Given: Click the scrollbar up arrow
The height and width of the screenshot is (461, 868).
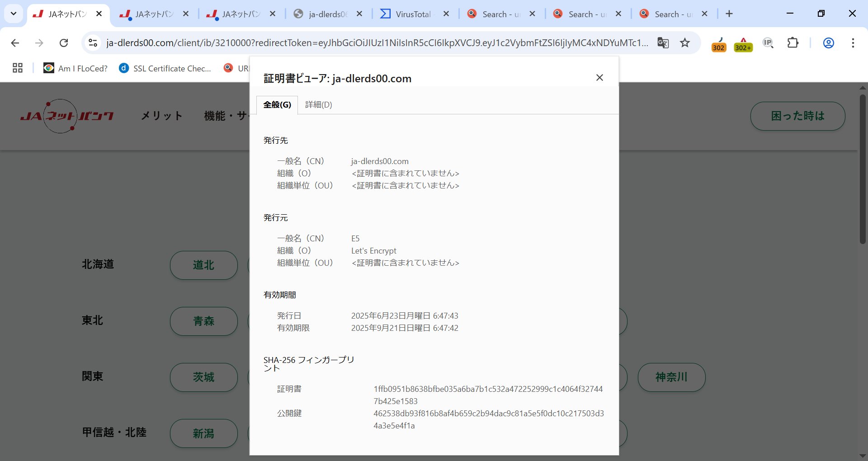Looking at the screenshot, I should pyautogui.click(x=863, y=87).
